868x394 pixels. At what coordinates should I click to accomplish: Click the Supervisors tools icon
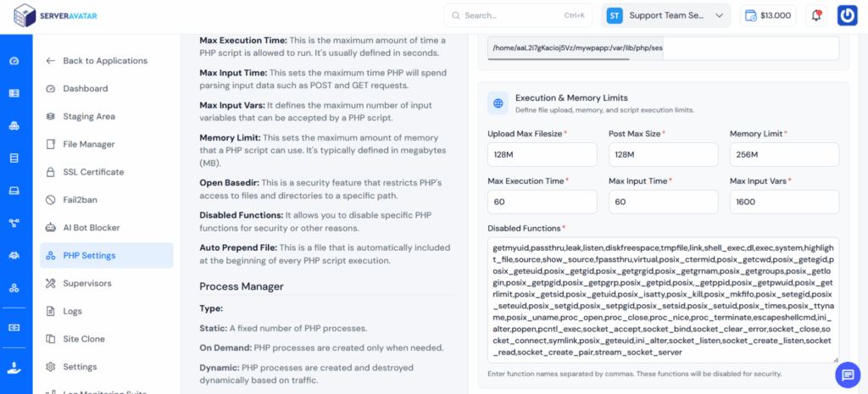pos(51,283)
